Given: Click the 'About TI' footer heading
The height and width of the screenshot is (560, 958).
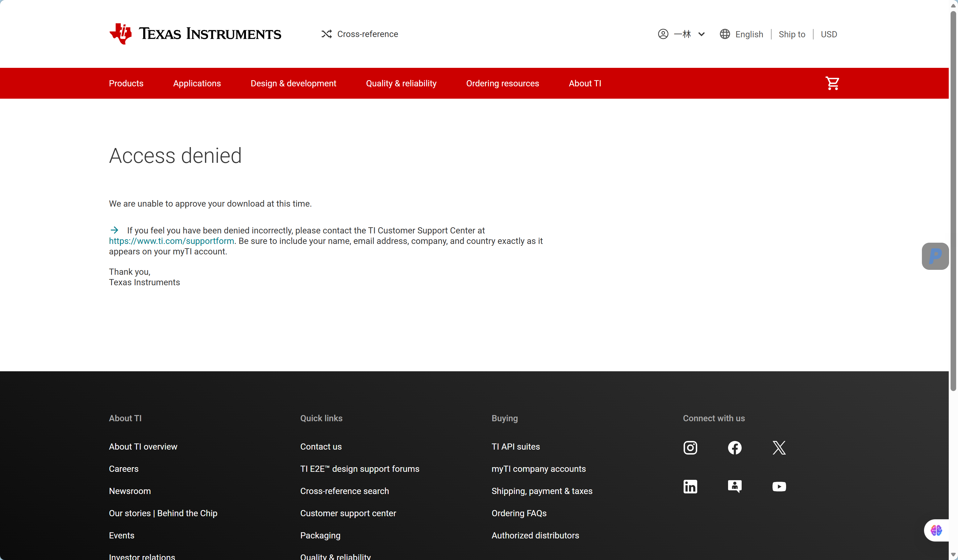Looking at the screenshot, I should pyautogui.click(x=125, y=418).
